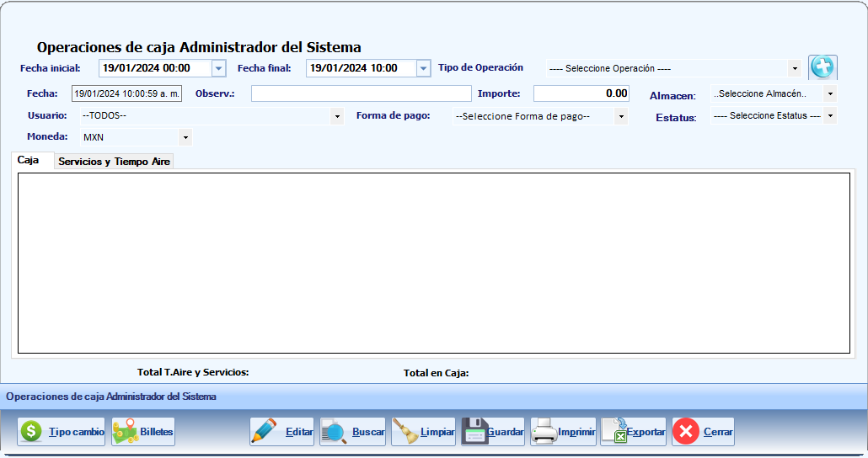Click the Imprimir printer button

click(564, 431)
